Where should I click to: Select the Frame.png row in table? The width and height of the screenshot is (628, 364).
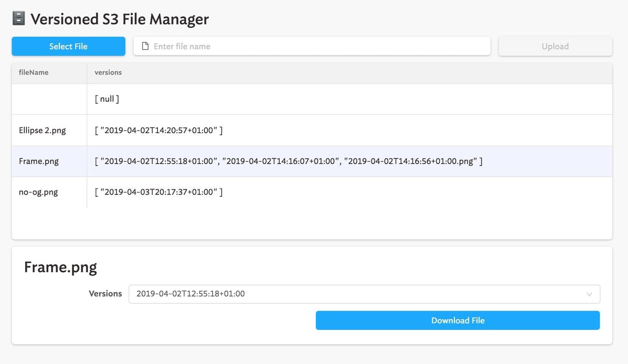click(x=39, y=161)
